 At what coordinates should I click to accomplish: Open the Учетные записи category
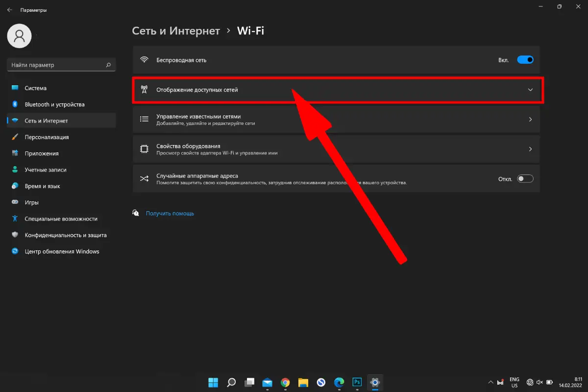pyautogui.click(x=61, y=170)
